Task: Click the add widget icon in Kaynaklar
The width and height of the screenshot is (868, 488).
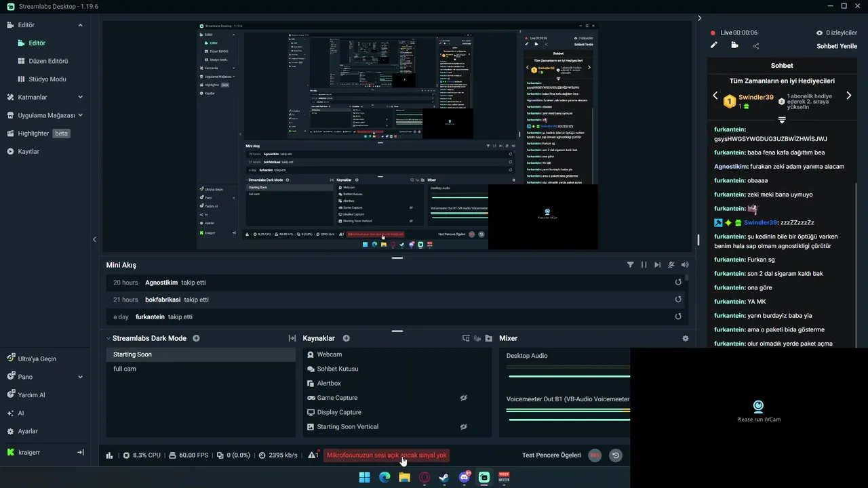Action: pyautogui.click(x=466, y=338)
